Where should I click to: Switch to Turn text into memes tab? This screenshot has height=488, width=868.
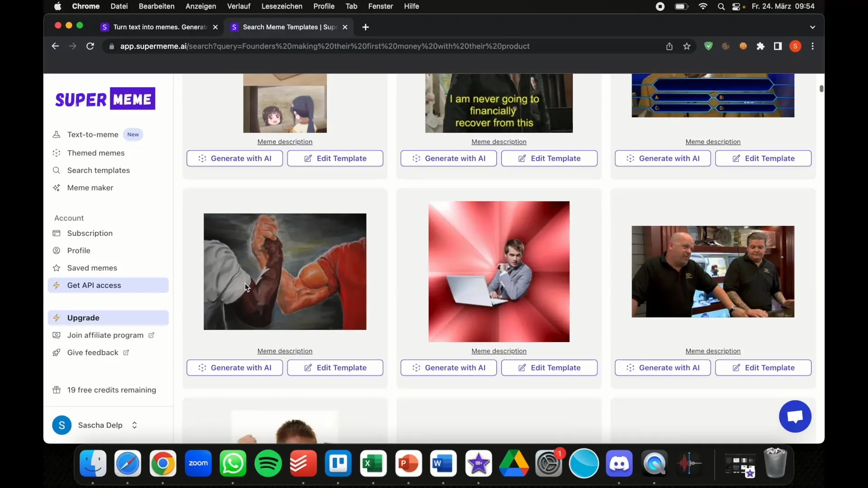tap(159, 27)
